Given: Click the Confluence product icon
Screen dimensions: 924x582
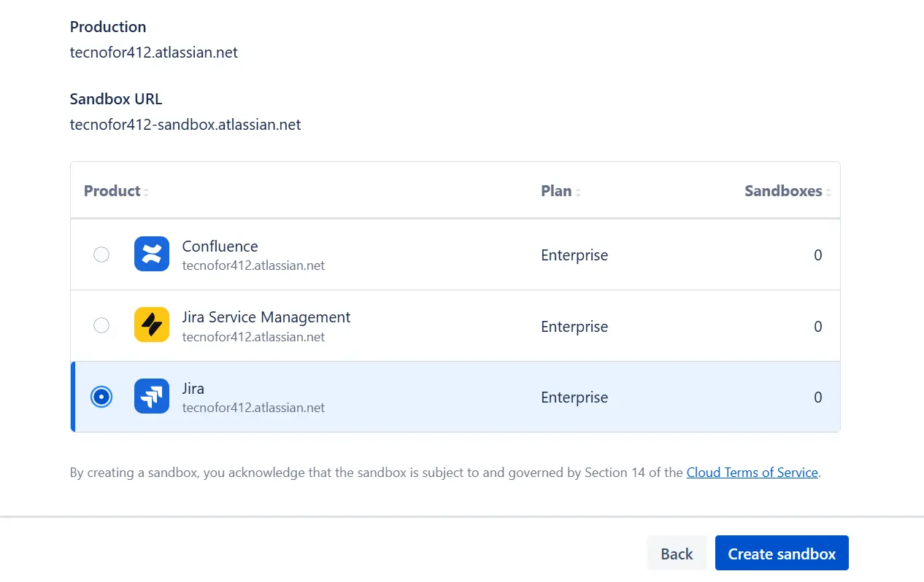Looking at the screenshot, I should (x=152, y=254).
